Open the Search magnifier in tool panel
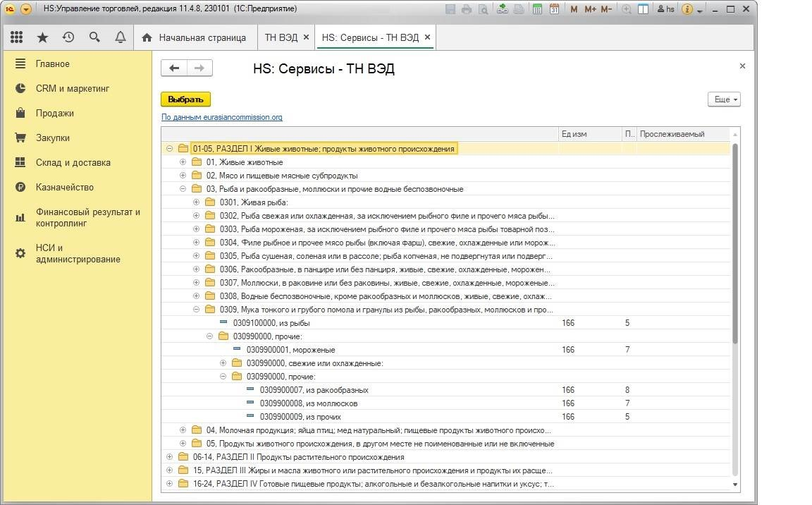This screenshot has height=505, width=812. (94, 37)
